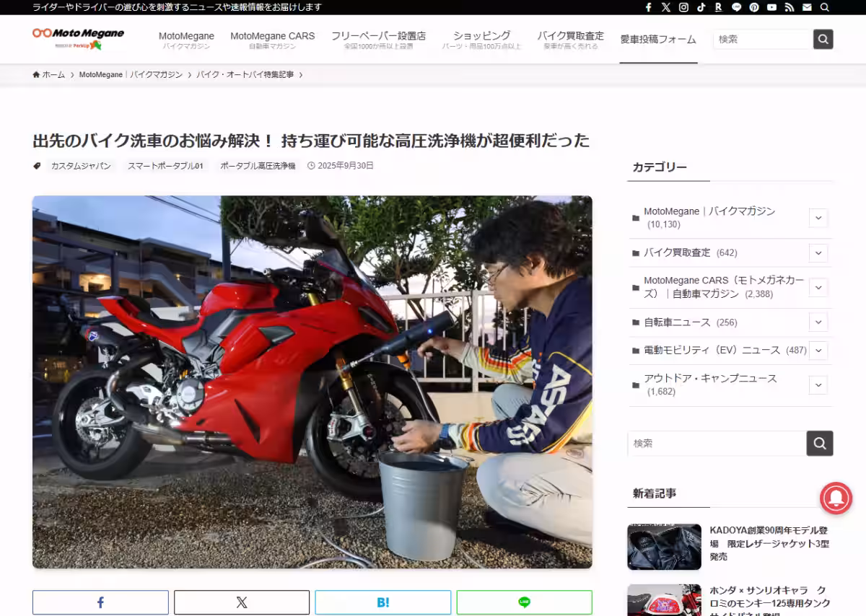Run the sidebar search magnifier button
Image resolution: width=866 pixels, height=616 pixels.
click(819, 443)
